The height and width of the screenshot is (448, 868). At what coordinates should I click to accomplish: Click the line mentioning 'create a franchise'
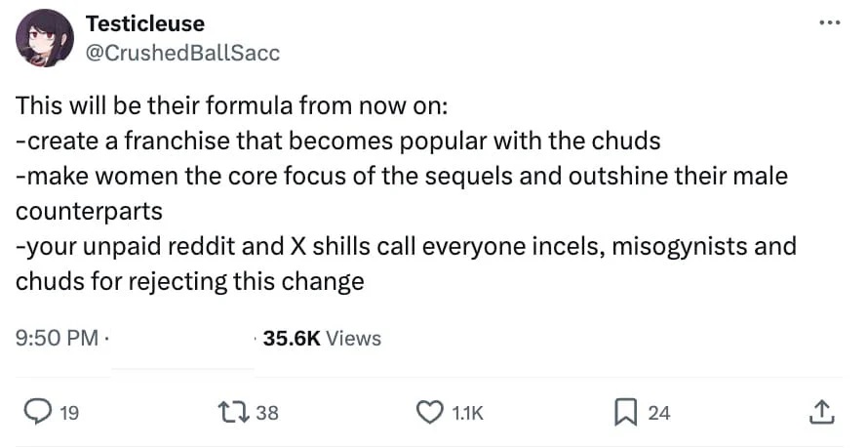(337, 141)
